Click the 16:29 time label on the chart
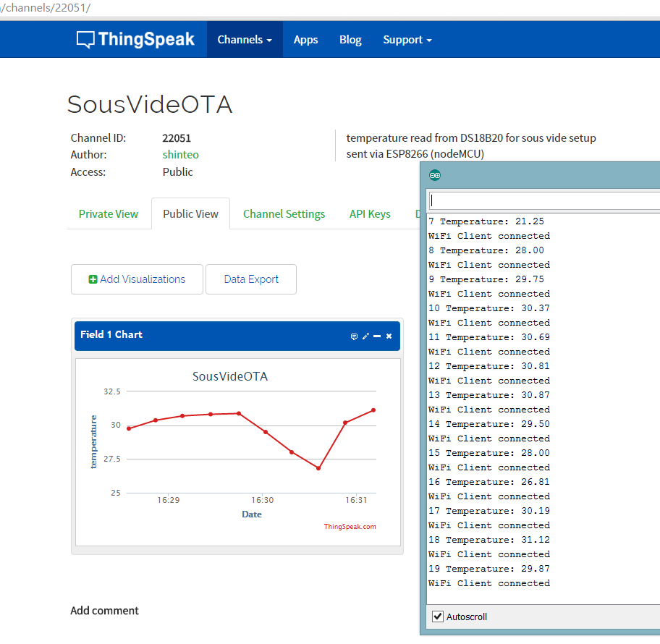The width and height of the screenshot is (660, 644). (169, 500)
